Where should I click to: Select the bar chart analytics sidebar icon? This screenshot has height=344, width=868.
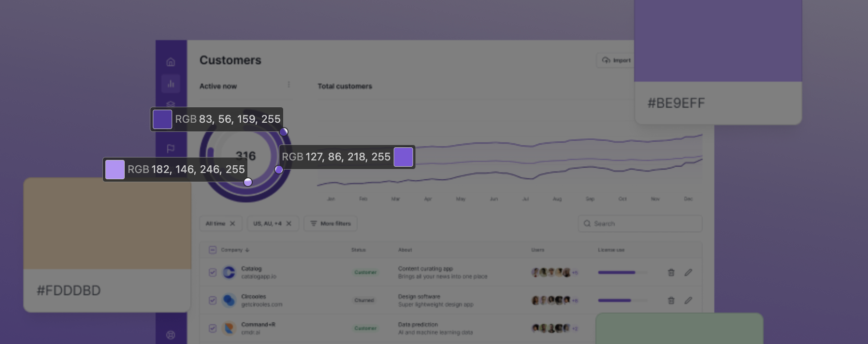pos(171,84)
